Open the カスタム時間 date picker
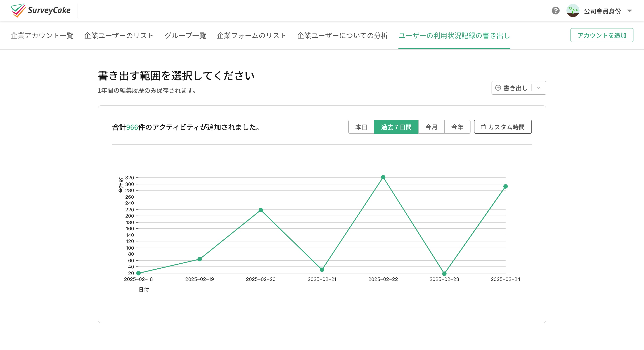 point(503,127)
